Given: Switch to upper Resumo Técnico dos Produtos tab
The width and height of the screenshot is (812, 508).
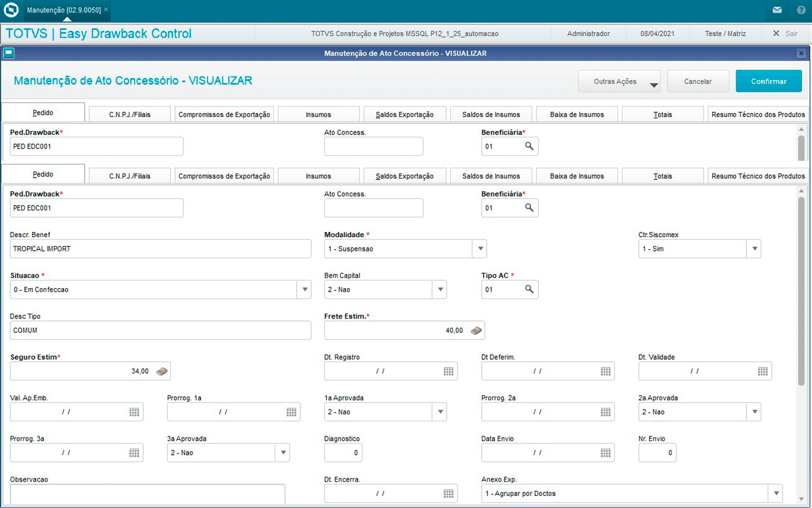Looking at the screenshot, I should 758,114.
